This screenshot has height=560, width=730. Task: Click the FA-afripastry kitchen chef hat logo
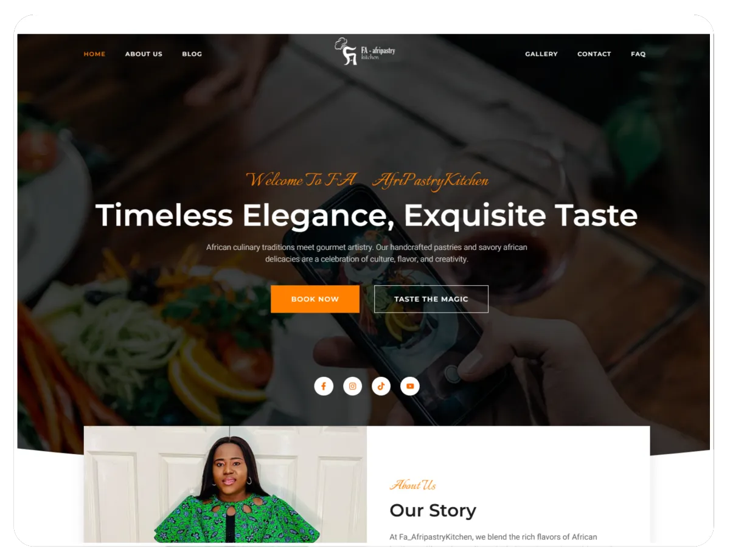(365, 52)
